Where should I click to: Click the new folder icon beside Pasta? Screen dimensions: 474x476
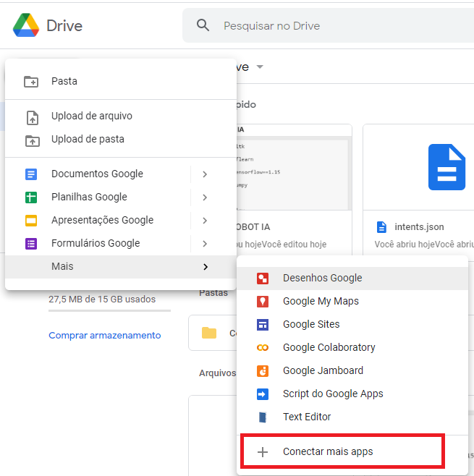click(31, 81)
